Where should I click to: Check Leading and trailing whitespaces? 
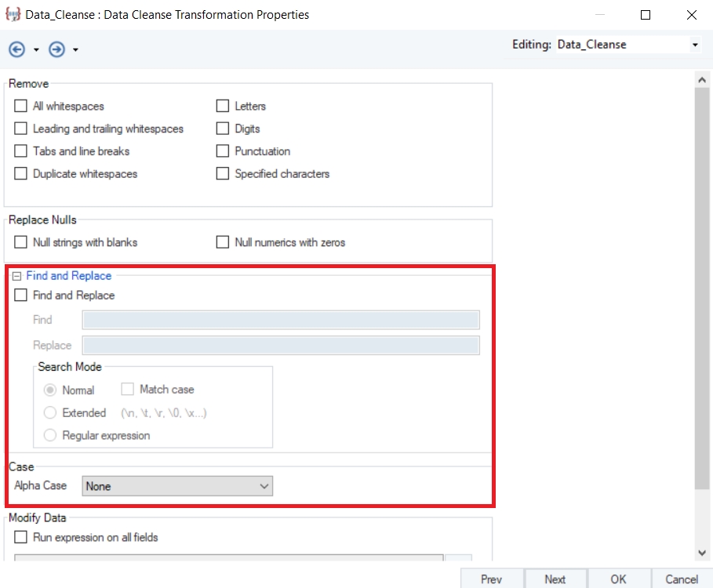click(21, 129)
